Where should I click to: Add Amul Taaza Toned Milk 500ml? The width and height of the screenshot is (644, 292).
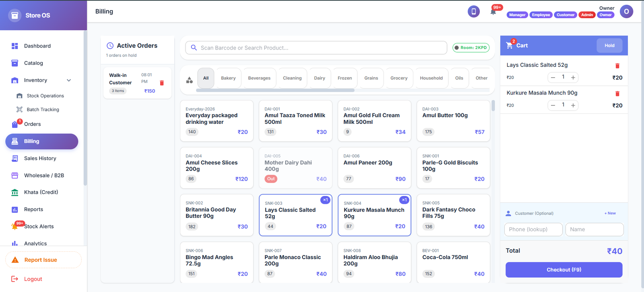pyautogui.click(x=295, y=121)
